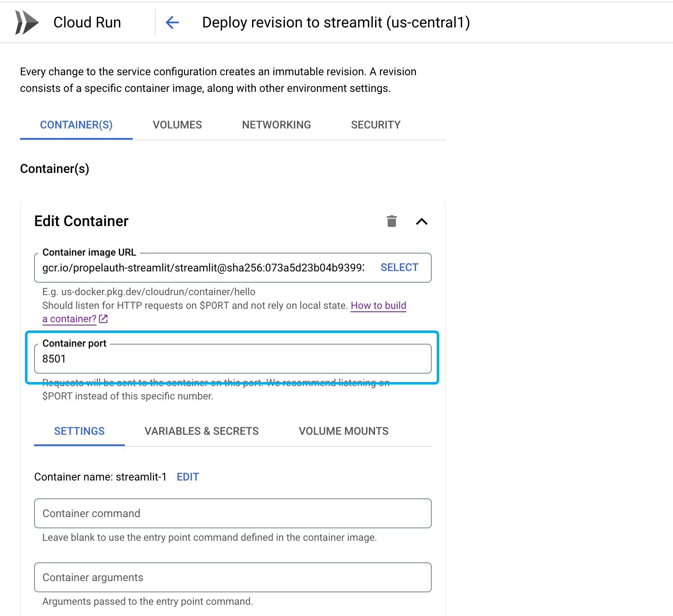
Task: Select the SETTINGS sub-tab
Action: pos(79,431)
